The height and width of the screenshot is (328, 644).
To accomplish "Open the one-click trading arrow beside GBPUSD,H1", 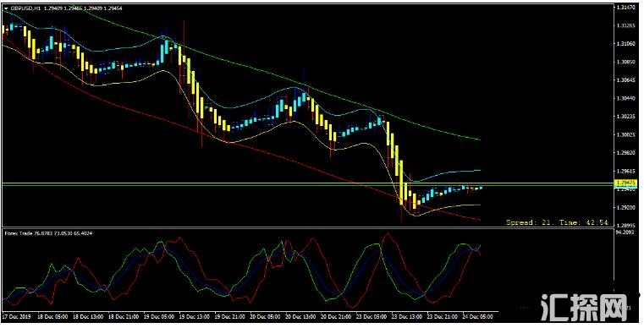I will [x=5, y=8].
